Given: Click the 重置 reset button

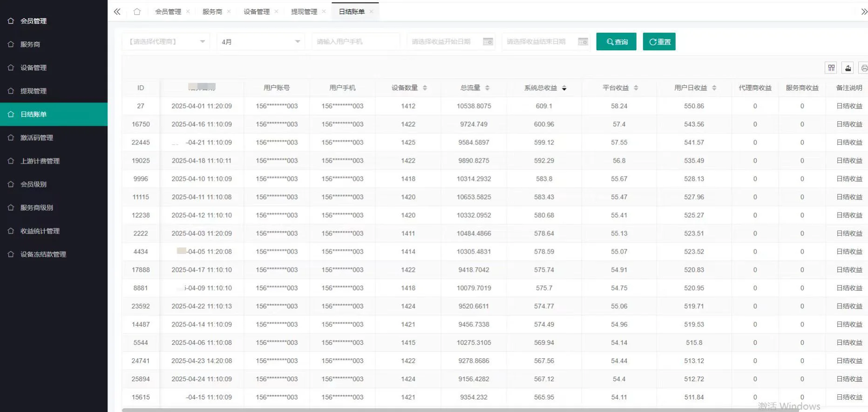Looking at the screenshot, I should coord(659,41).
